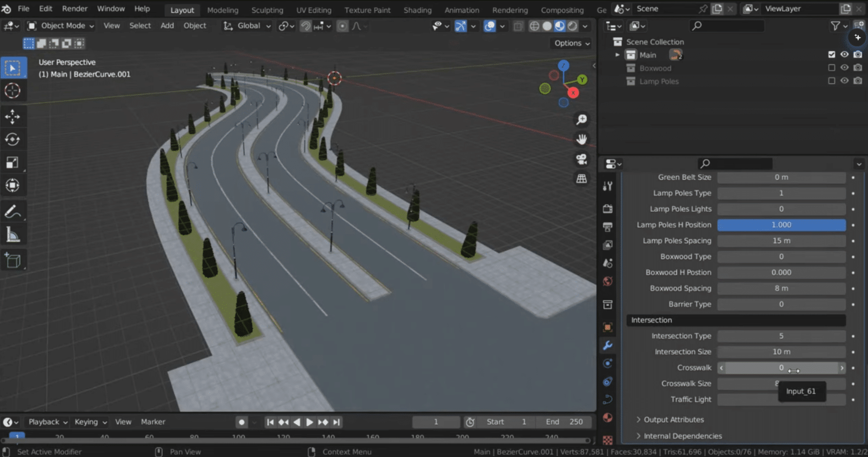Select the Rotate tool
Viewport: 868px width, 457px height.
pyautogui.click(x=12, y=140)
